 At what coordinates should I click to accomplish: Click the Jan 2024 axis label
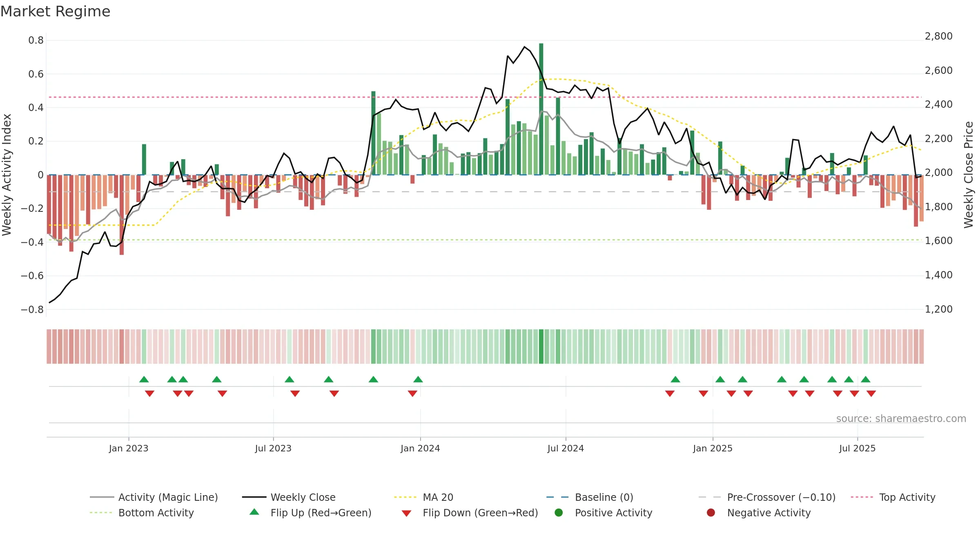420,448
